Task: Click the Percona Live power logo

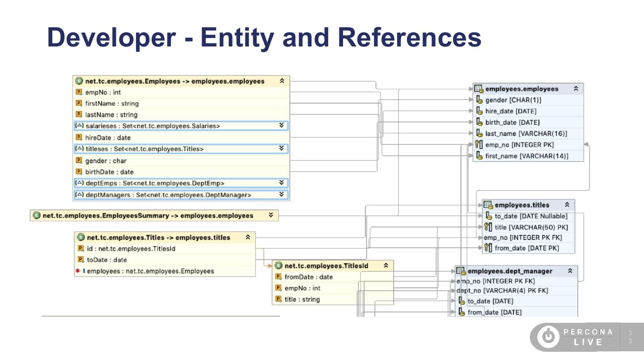Action: pyautogui.click(x=548, y=337)
